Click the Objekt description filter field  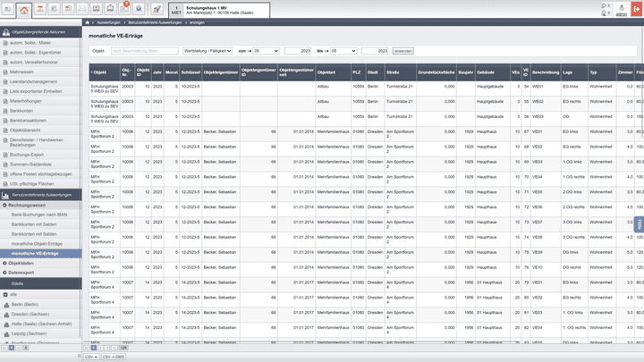(x=144, y=52)
